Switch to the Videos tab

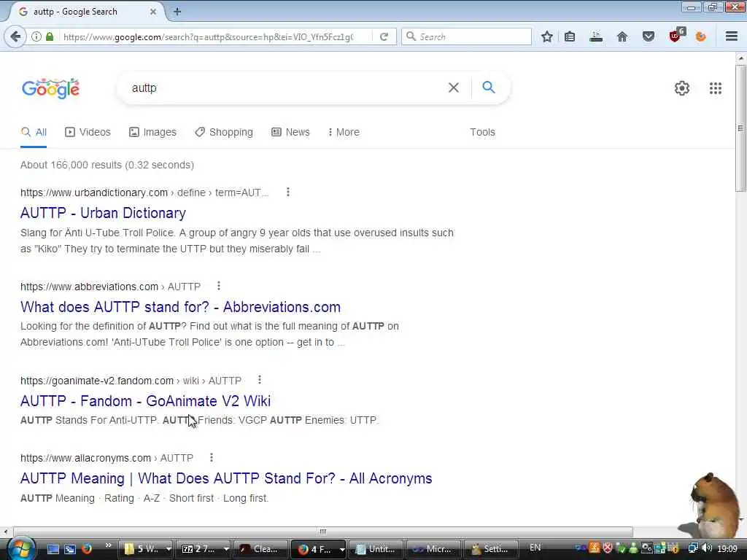(88, 133)
